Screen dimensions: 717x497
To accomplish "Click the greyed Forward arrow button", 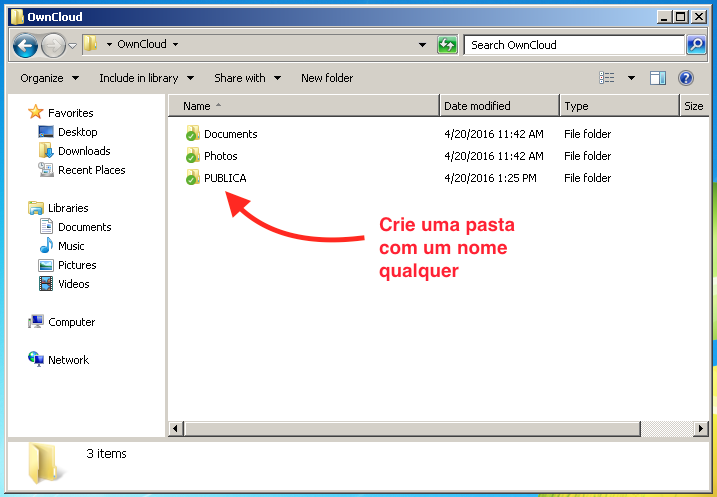I will [x=54, y=45].
